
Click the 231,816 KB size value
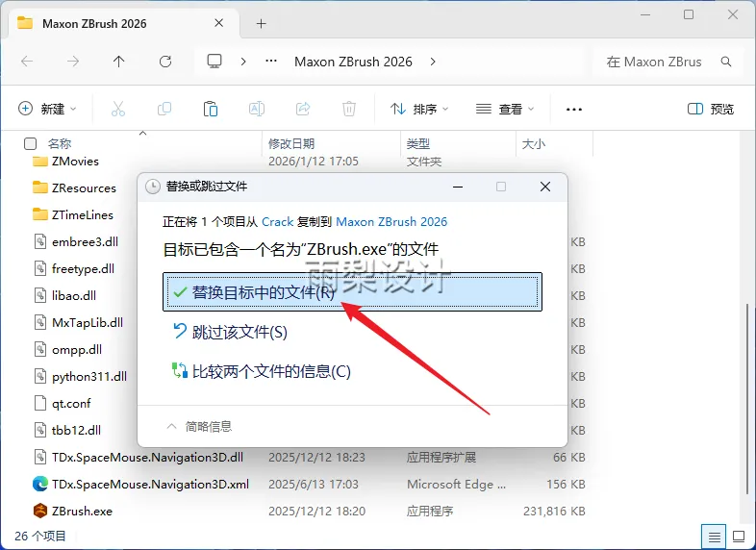[x=554, y=511]
